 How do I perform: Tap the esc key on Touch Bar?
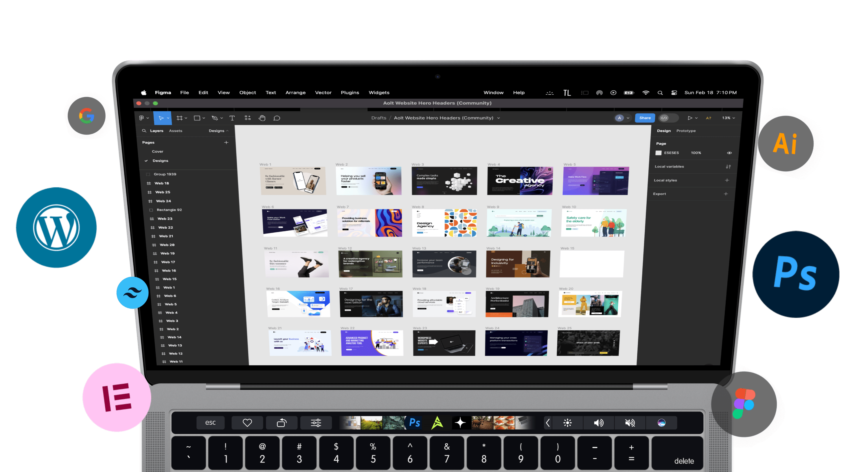click(x=211, y=423)
